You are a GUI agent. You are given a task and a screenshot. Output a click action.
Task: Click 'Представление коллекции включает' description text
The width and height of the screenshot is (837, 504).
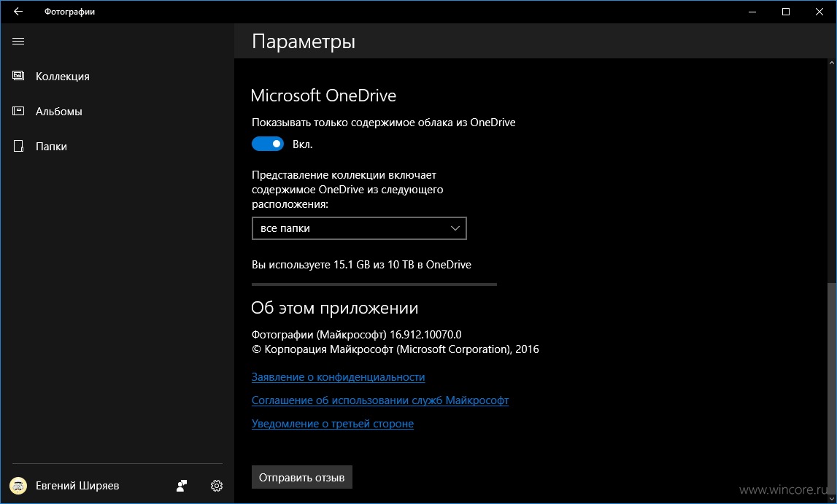[347, 190]
